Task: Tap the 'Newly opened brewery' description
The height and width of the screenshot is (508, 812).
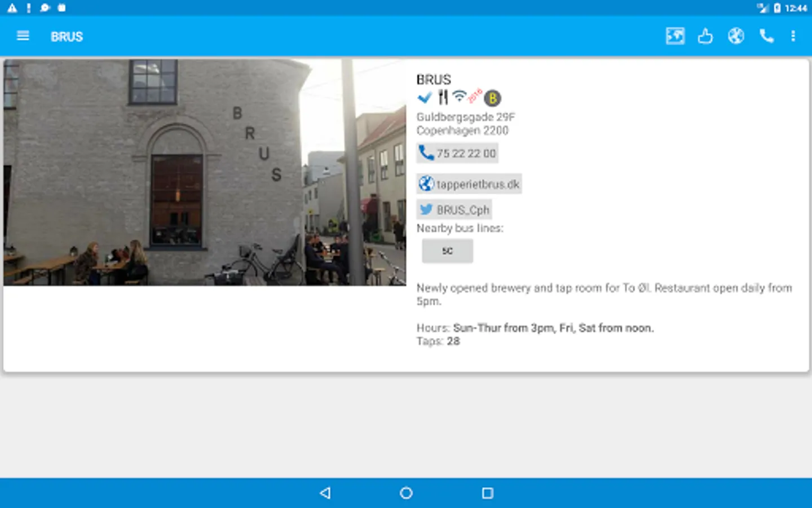Action: (x=604, y=294)
